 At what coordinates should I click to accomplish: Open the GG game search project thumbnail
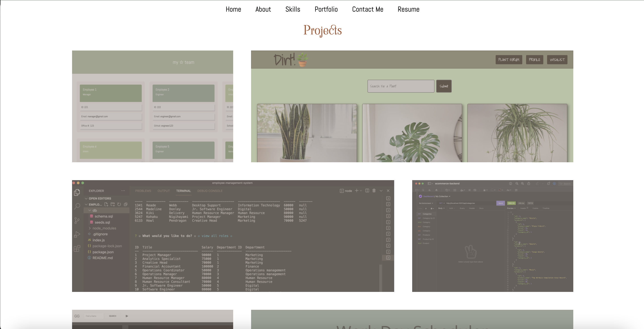(153, 319)
